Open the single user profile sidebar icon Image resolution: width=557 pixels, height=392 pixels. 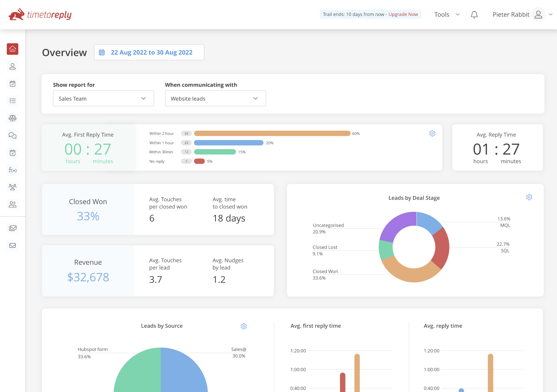tap(13, 66)
